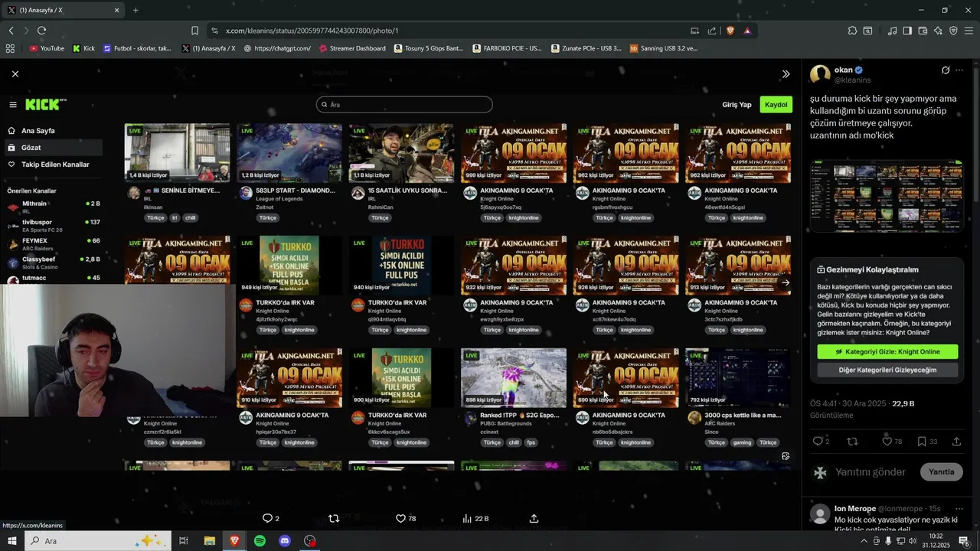Click the Grok icon beside okan's name
This screenshot has width=980, height=551.
[946, 70]
